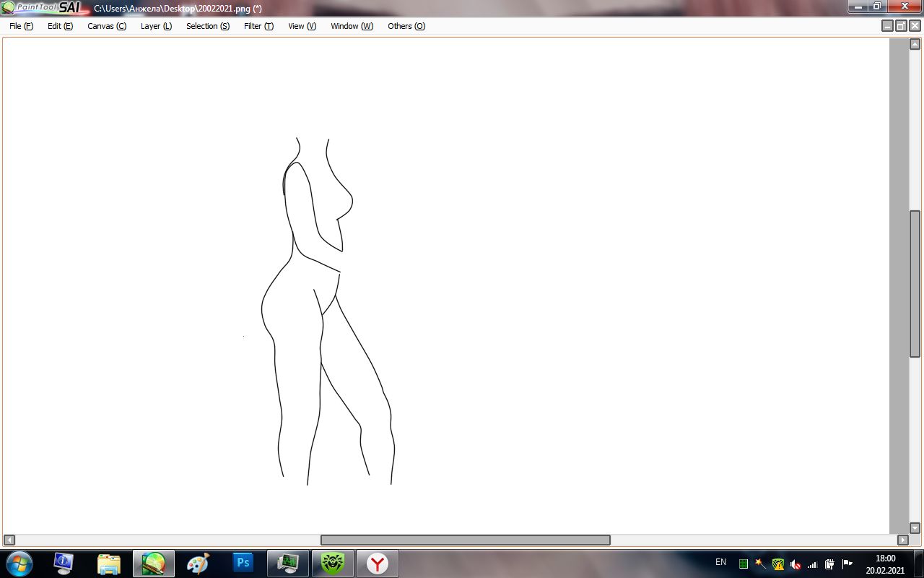Screen dimensions: 924x578
Task: Open the File menu
Action: (21, 26)
